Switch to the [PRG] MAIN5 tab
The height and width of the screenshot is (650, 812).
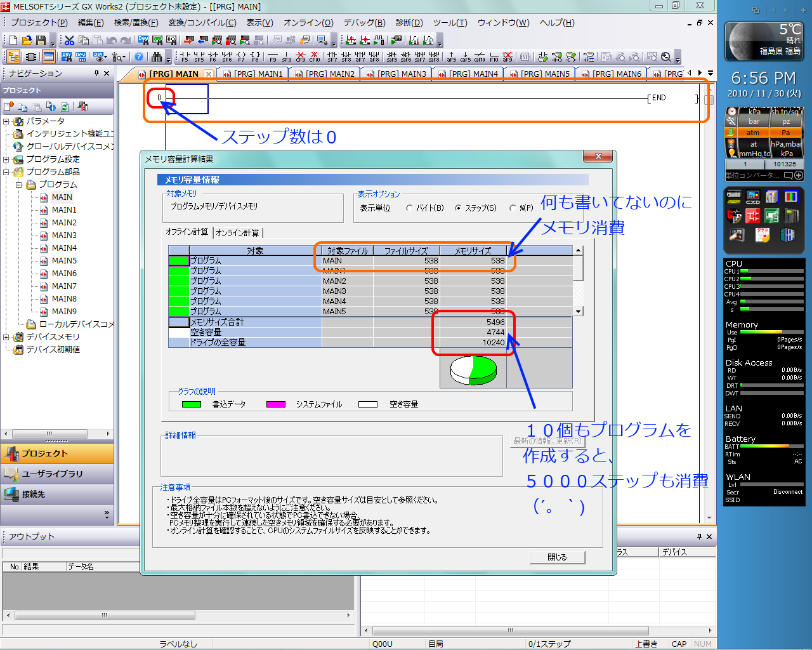click(x=539, y=74)
